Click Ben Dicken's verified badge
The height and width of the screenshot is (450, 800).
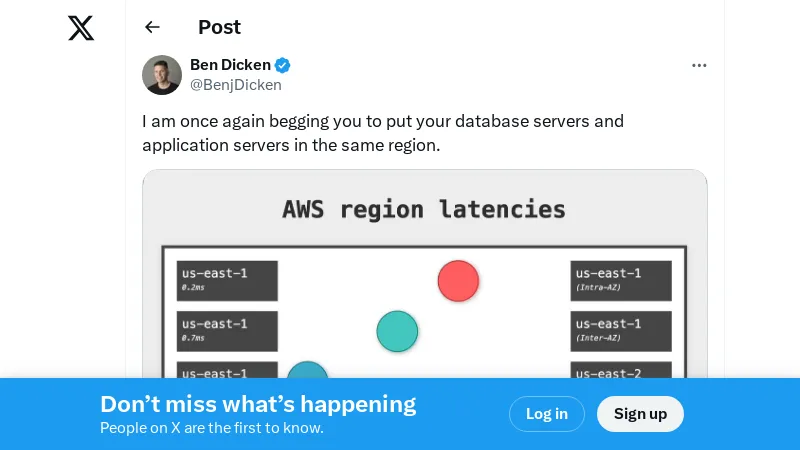coord(283,65)
